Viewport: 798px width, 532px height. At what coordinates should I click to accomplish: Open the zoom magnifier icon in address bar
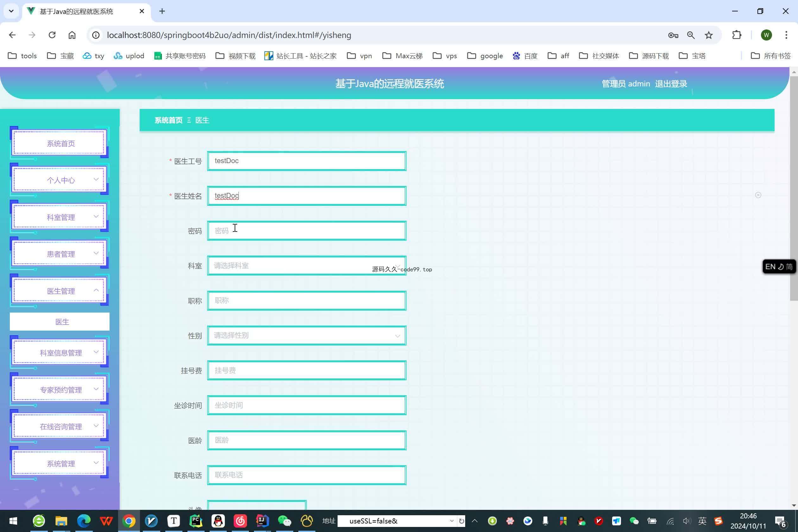(x=691, y=35)
